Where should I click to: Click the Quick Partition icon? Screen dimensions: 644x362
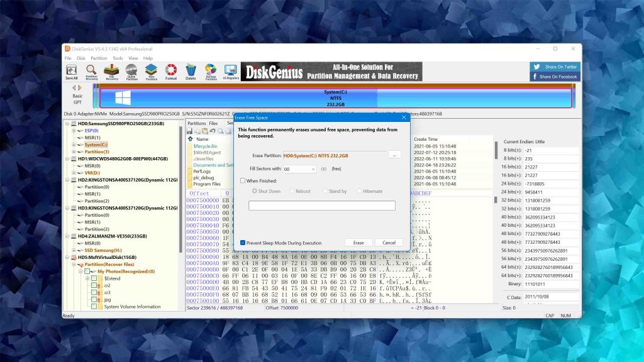[x=131, y=72]
